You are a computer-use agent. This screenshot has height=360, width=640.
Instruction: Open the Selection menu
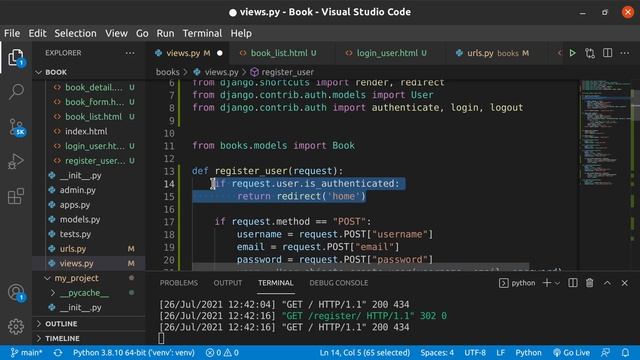coord(76,33)
